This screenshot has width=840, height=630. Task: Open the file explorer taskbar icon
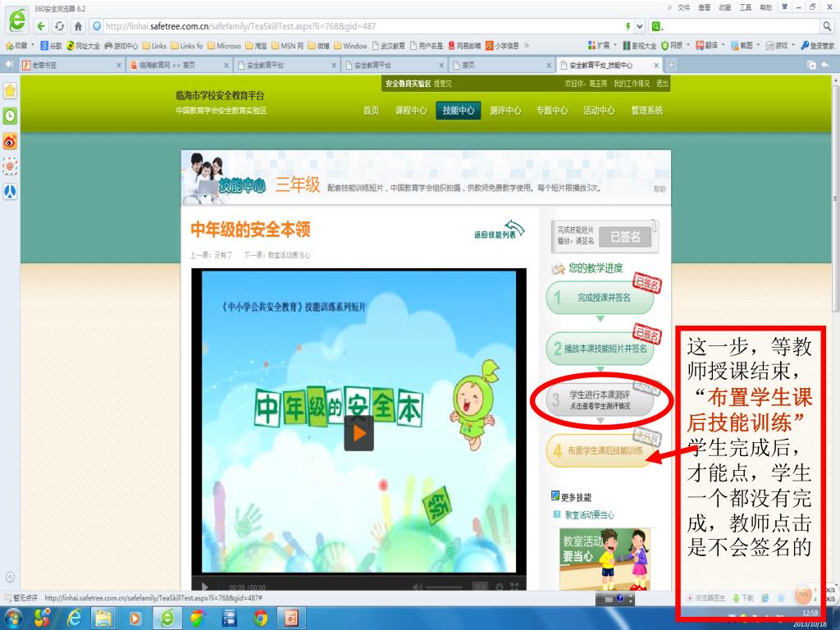[104, 619]
